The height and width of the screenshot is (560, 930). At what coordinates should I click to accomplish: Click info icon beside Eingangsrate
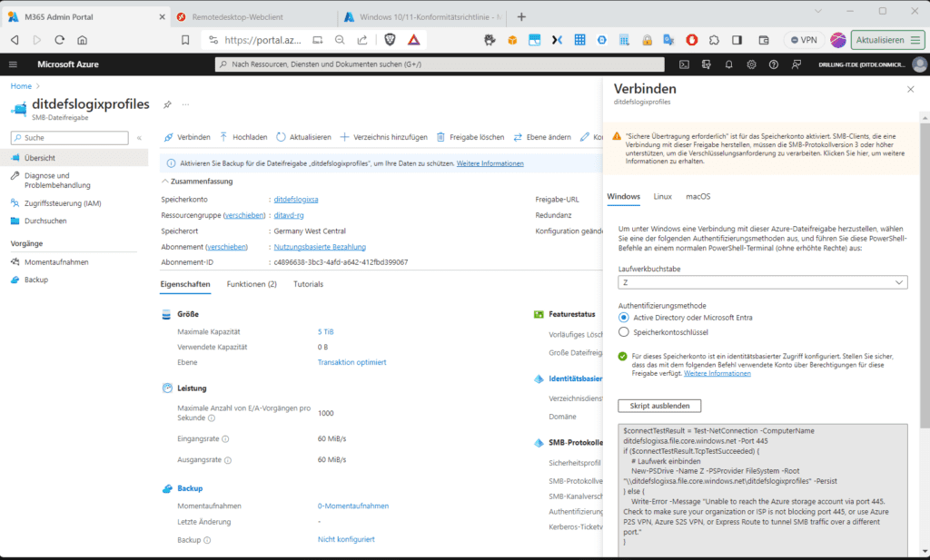[225, 439]
